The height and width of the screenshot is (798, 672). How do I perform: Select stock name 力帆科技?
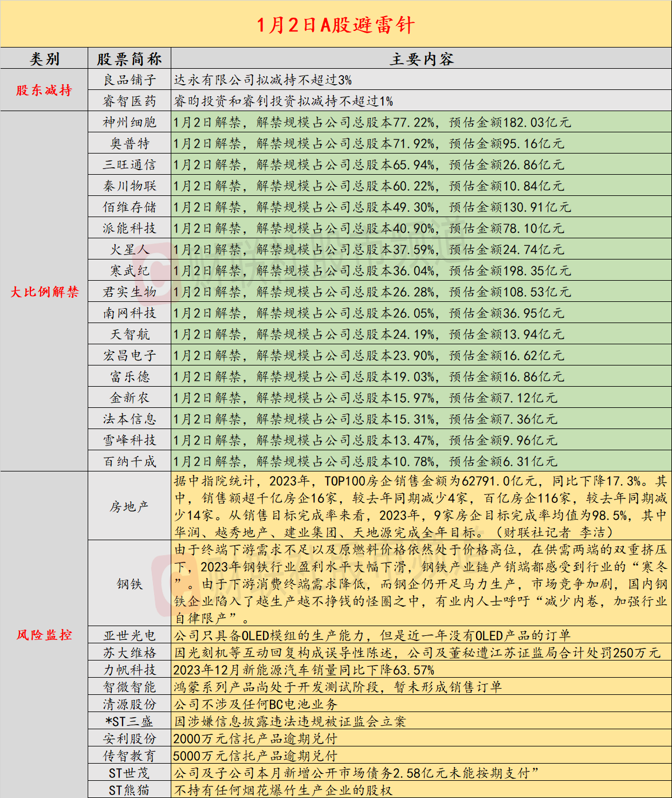(129, 670)
